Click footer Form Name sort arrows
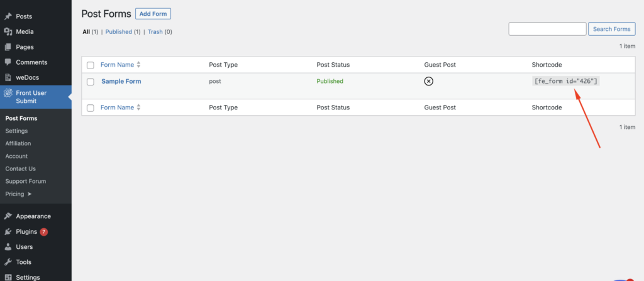The width and height of the screenshot is (644, 281). (x=138, y=107)
